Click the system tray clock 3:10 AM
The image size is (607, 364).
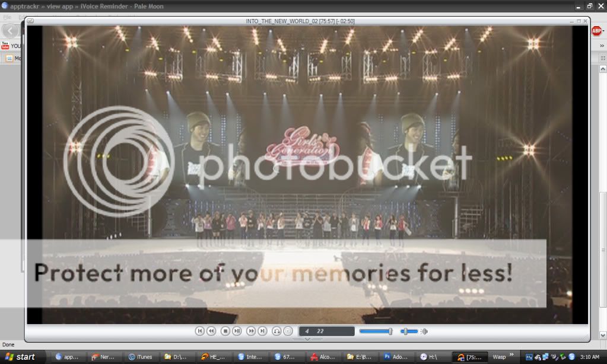[589, 357]
